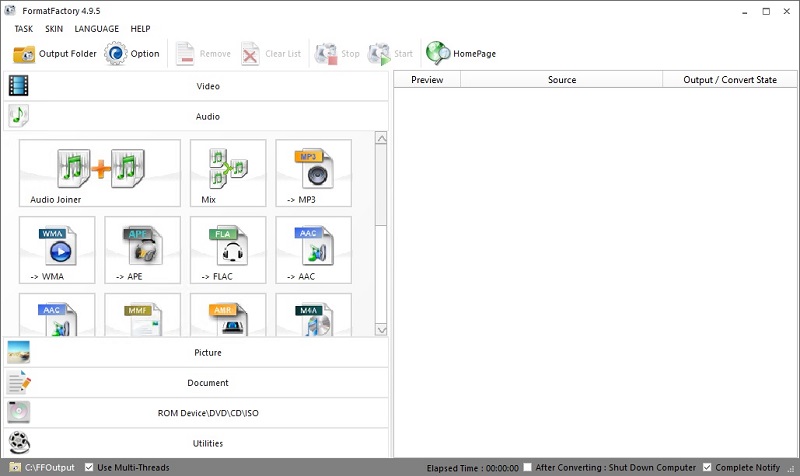Screen dimensions: 800x476
Task: Open the Option settings gear
Action: [132, 54]
